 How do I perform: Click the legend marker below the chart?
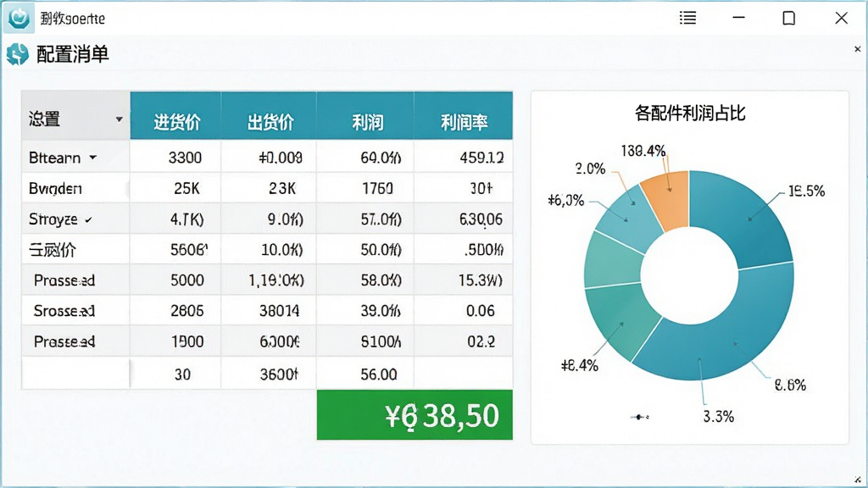639,417
